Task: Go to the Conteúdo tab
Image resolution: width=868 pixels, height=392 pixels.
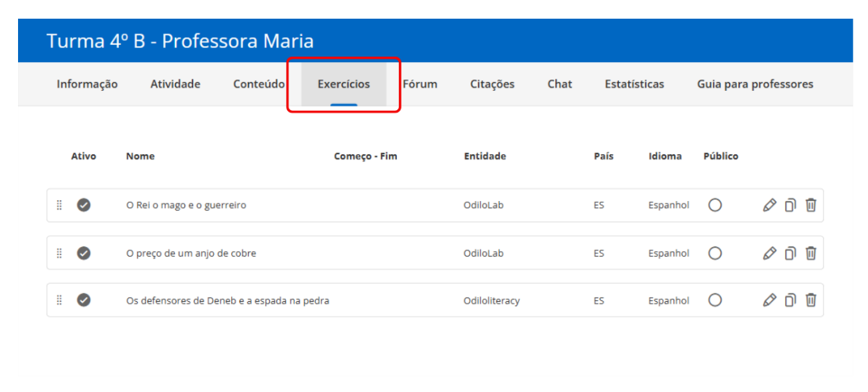Action: (x=259, y=84)
